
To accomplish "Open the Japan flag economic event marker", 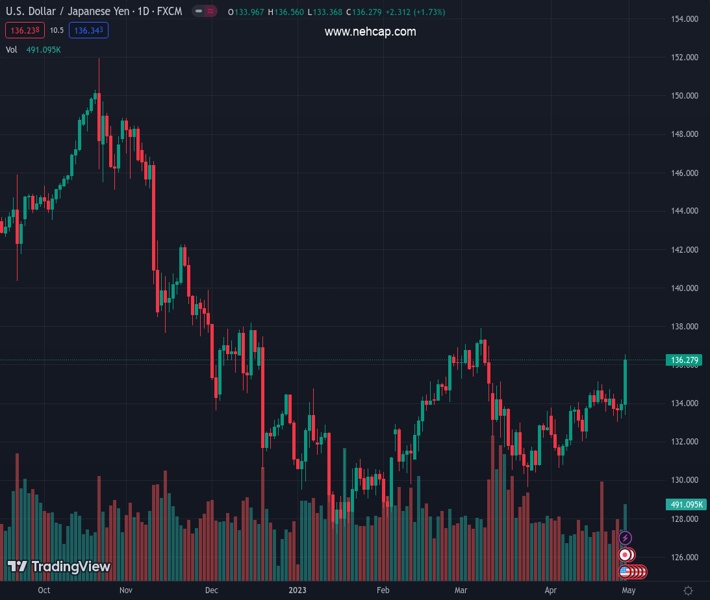I will click(x=625, y=555).
